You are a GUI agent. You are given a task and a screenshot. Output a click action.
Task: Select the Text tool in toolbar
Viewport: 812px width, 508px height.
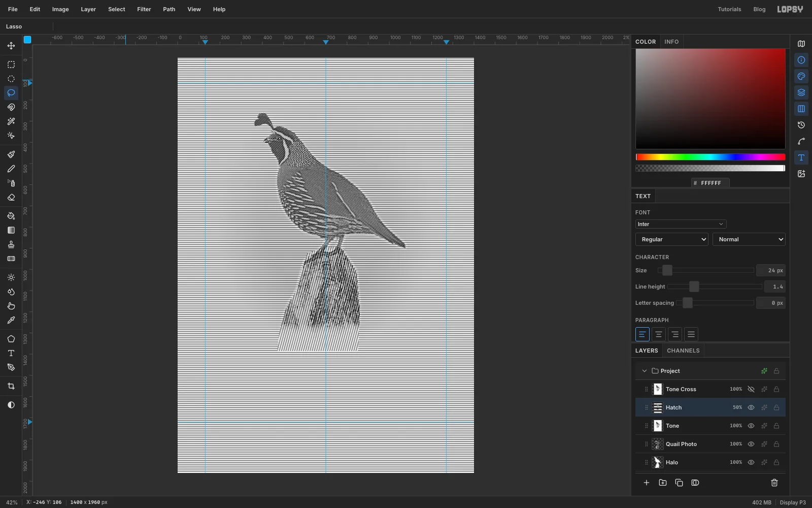click(11, 353)
